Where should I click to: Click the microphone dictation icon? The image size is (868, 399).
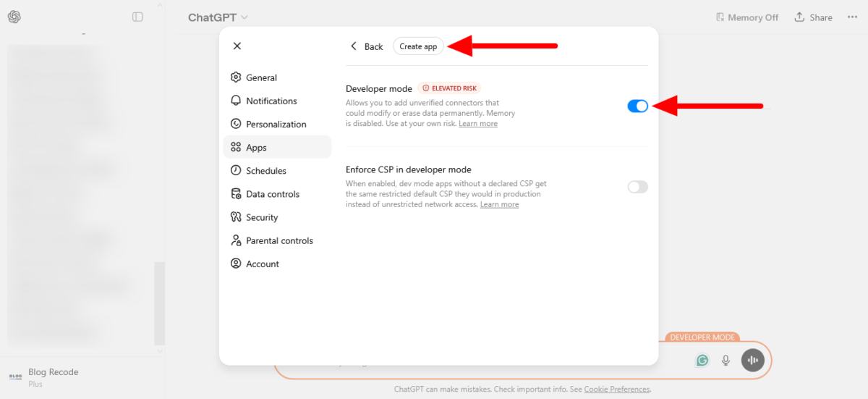pyautogui.click(x=726, y=360)
